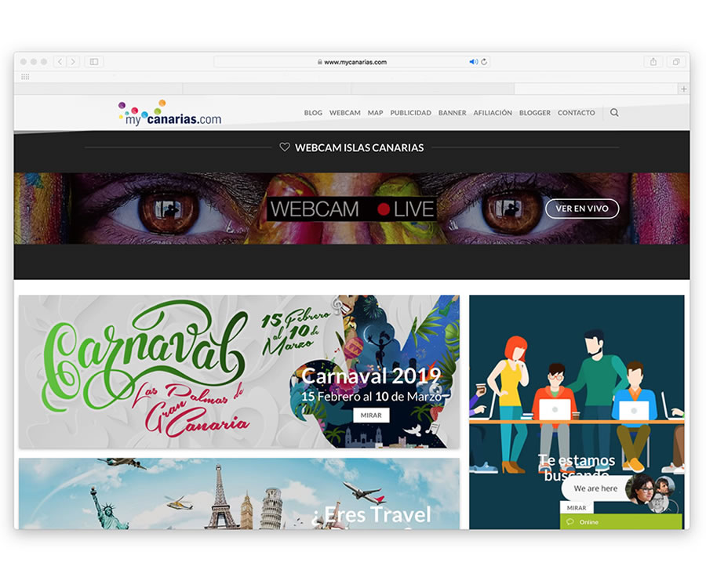Click the reload page icon

click(x=484, y=62)
